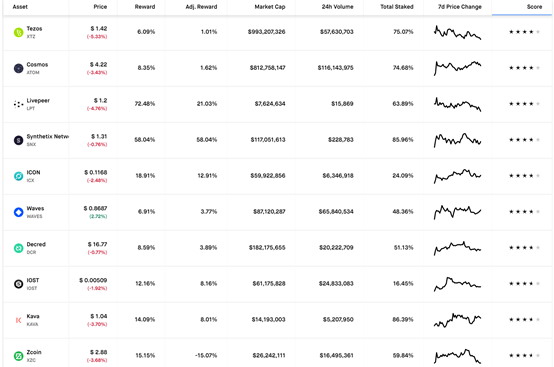Click the Synthetix Network logo icon
Viewport: 554px width, 367px height.
pyautogui.click(x=18, y=140)
